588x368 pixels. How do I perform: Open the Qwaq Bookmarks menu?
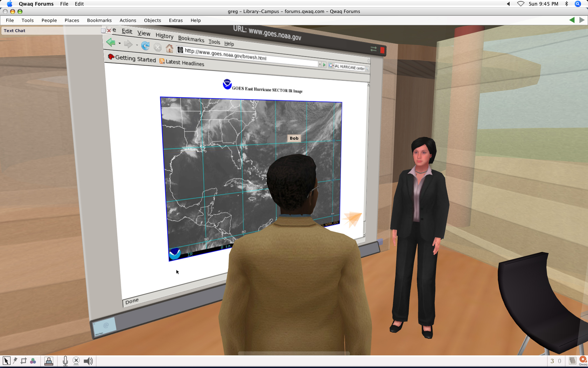(99, 20)
